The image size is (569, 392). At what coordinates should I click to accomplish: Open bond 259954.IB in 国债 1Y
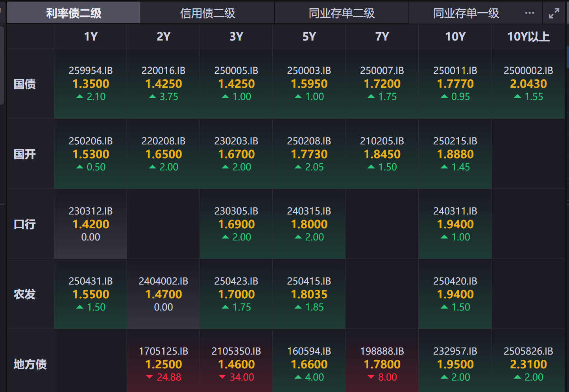91,83
